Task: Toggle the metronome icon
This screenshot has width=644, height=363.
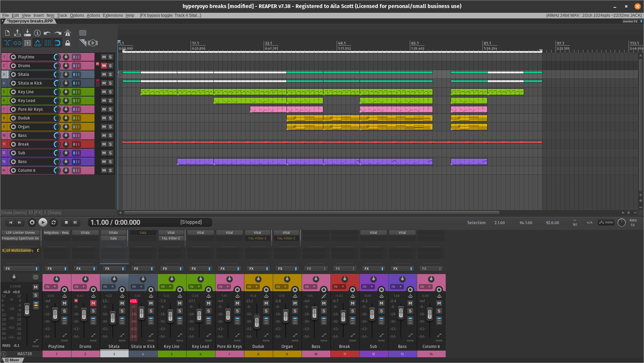Action: [x=68, y=33]
